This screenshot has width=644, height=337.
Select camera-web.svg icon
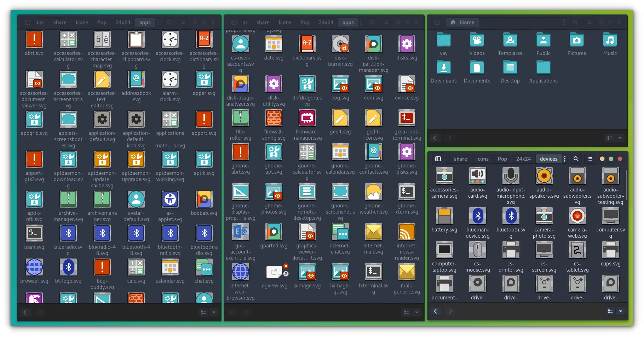click(577, 216)
